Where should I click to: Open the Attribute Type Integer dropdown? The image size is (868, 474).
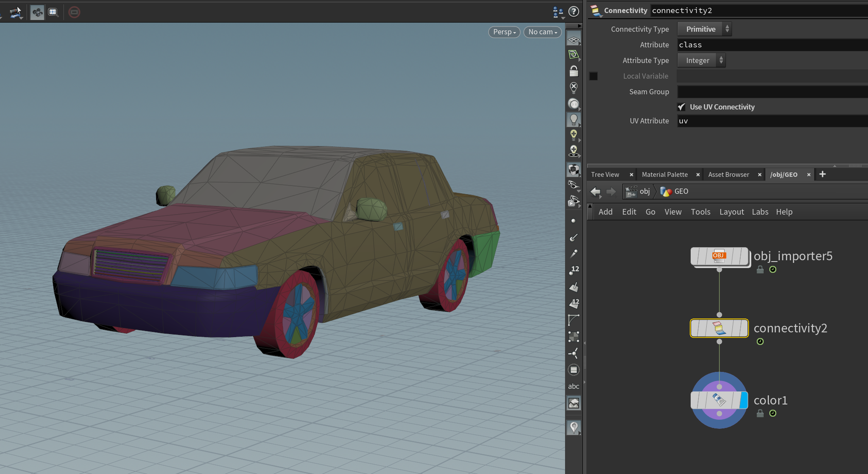point(701,60)
